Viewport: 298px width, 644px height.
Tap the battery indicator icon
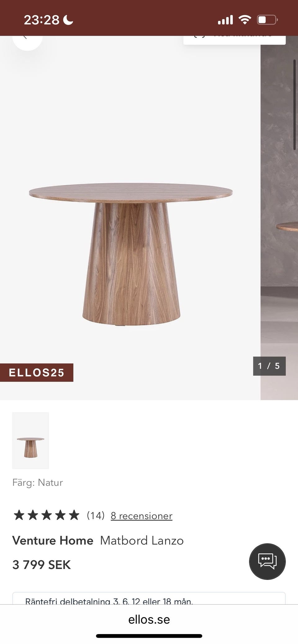(267, 20)
